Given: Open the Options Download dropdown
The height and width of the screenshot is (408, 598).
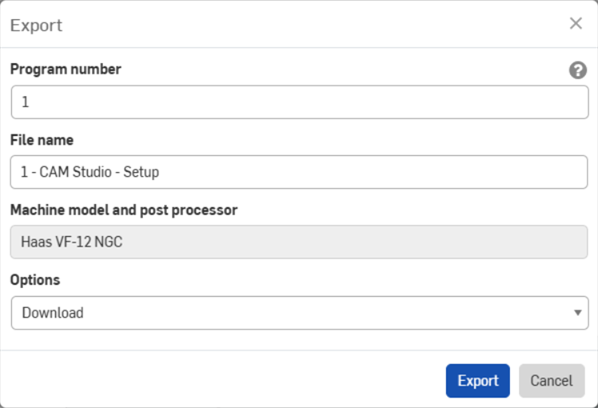Looking at the screenshot, I should [x=300, y=313].
